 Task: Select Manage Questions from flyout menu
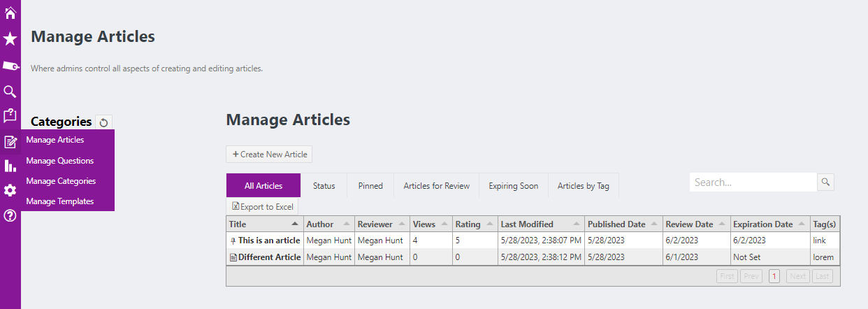(x=60, y=161)
